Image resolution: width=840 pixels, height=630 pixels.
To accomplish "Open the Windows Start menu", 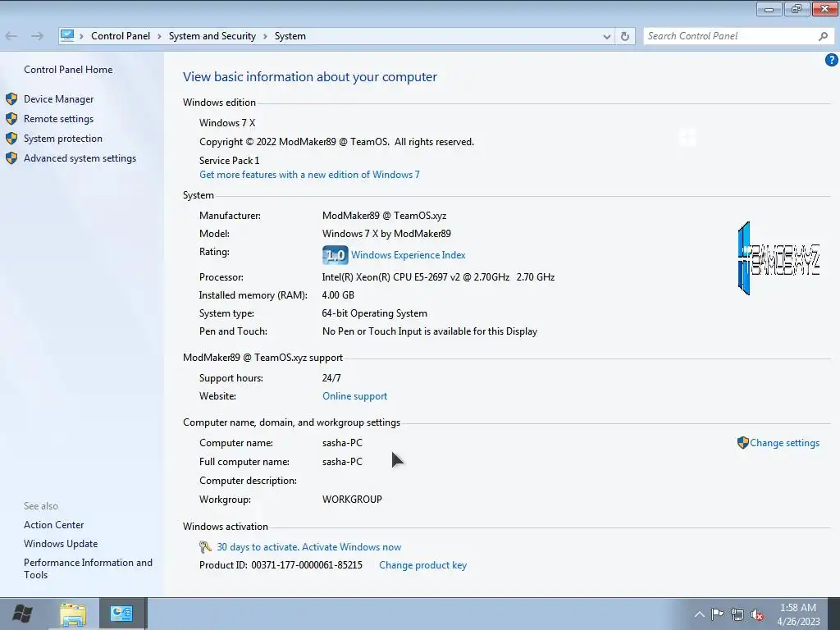I will [22, 614].
